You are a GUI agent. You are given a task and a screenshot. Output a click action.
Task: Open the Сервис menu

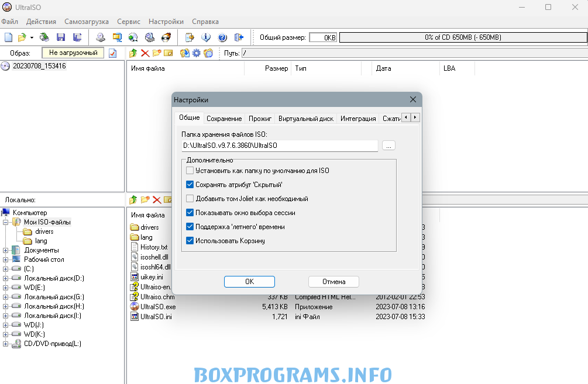tap(129, 22)
